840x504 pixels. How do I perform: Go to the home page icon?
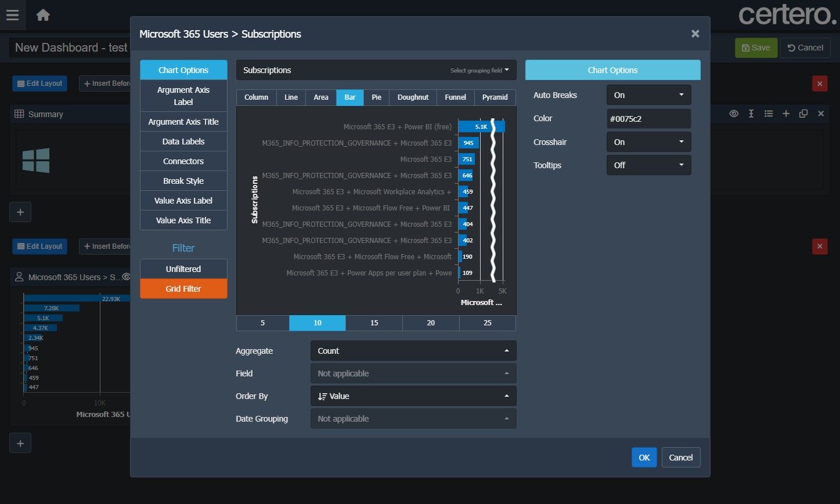(43, 15)
